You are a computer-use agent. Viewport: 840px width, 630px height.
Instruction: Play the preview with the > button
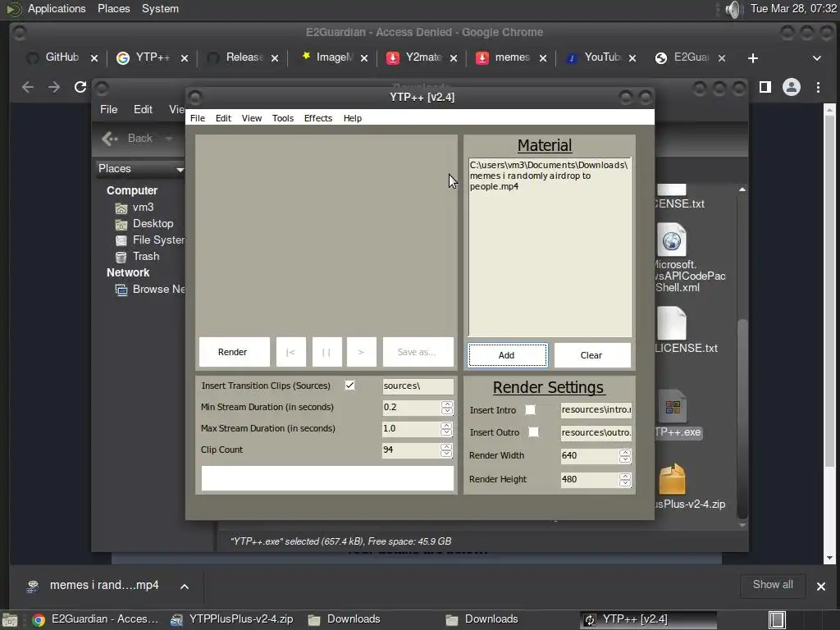(x=362, y=352)
